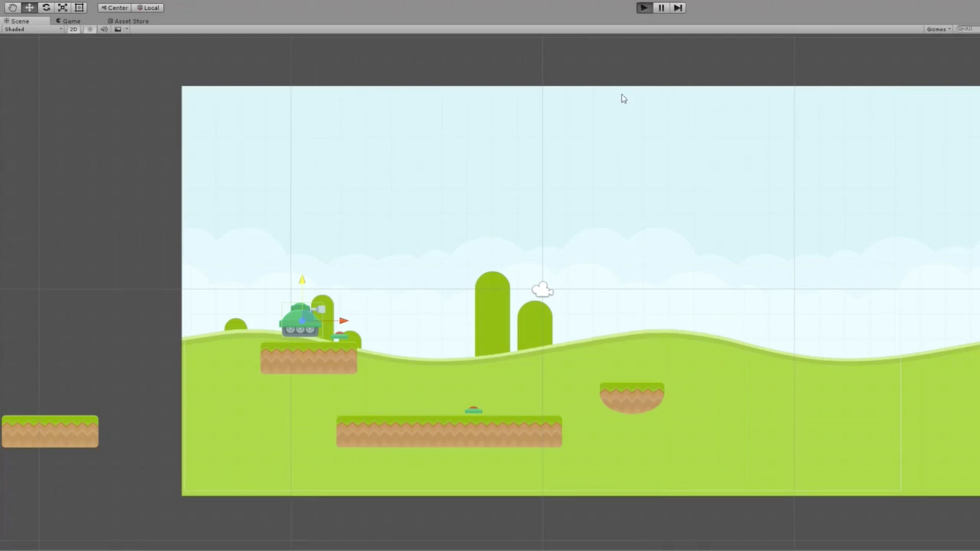This screenshot has width=980, height=551.
Task: Start Play mode
Action: click(644, 8)
